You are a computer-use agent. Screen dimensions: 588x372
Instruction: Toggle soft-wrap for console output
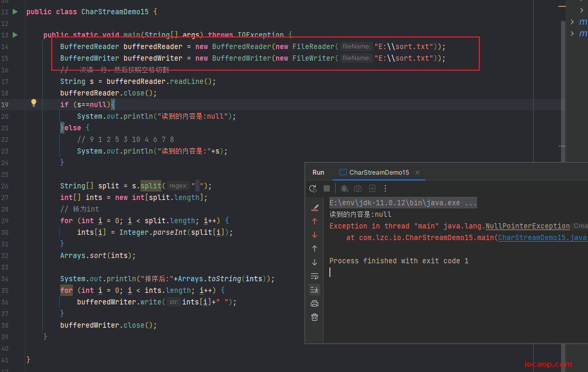click(315, 276)
